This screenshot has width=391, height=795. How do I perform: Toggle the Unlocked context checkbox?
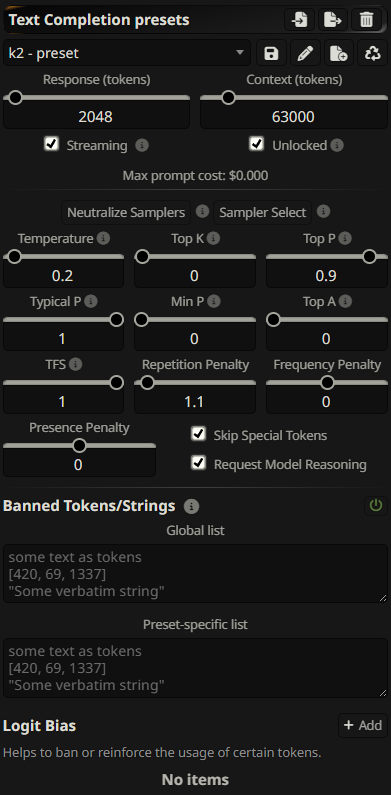pos(257,144)
